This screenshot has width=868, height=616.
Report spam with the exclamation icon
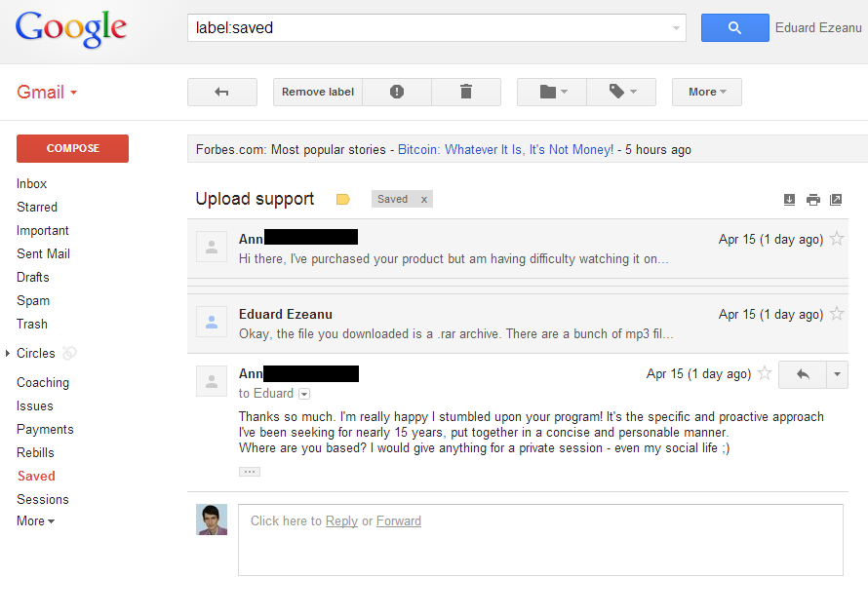(x=397, y=92)
